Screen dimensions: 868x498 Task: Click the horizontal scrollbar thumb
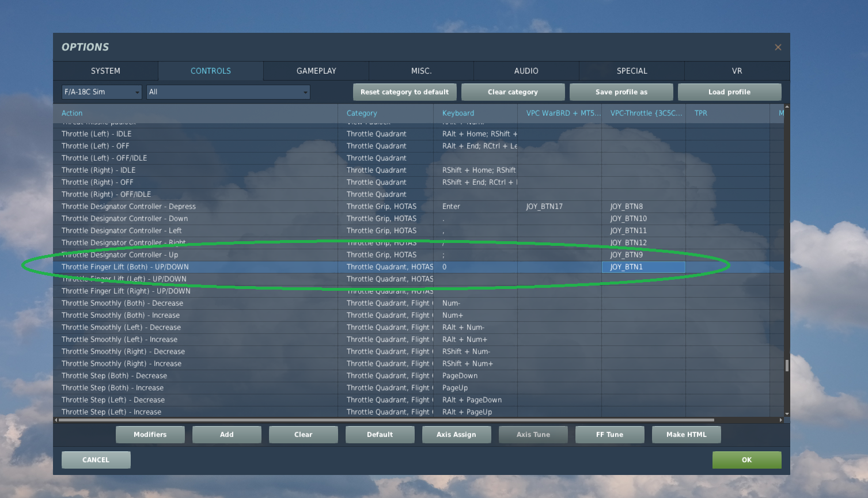click(386, 420)
